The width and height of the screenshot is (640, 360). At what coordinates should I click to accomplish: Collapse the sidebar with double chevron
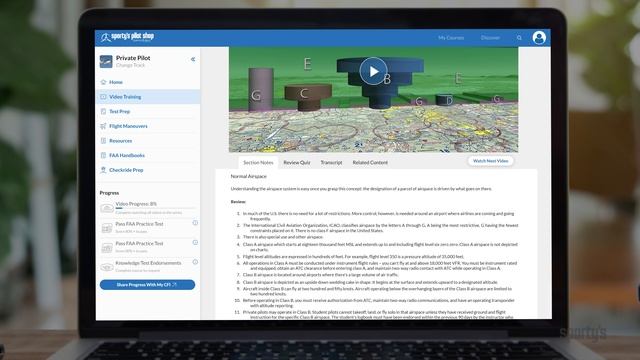[x=193, y=59]
